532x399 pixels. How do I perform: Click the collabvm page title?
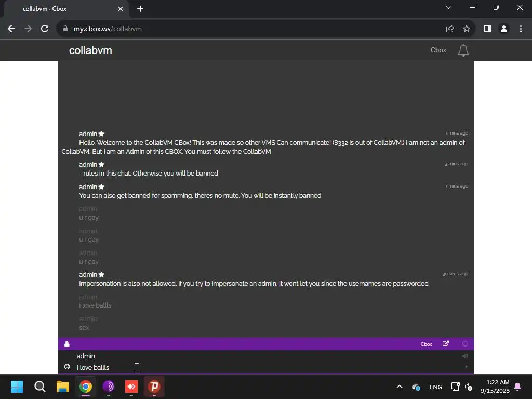(x=90, y=50)
